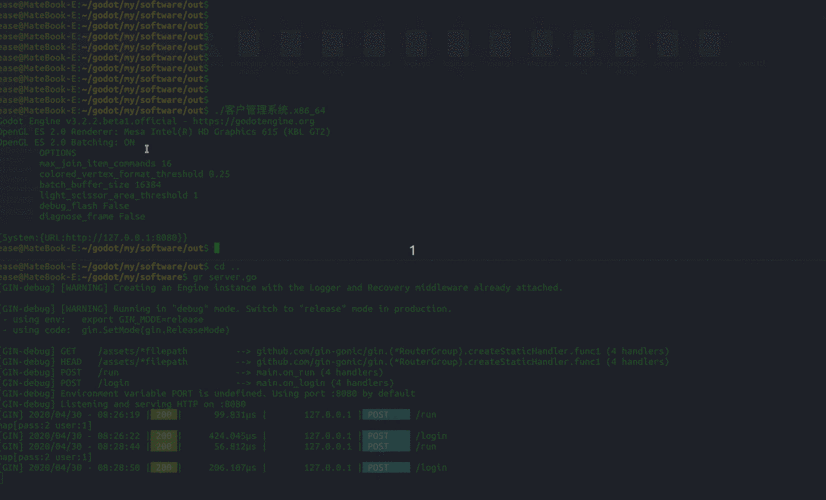Click the /login path on the 08:26:22 row
This screenshot has width=826, height=500.
(x=431, y=436)
